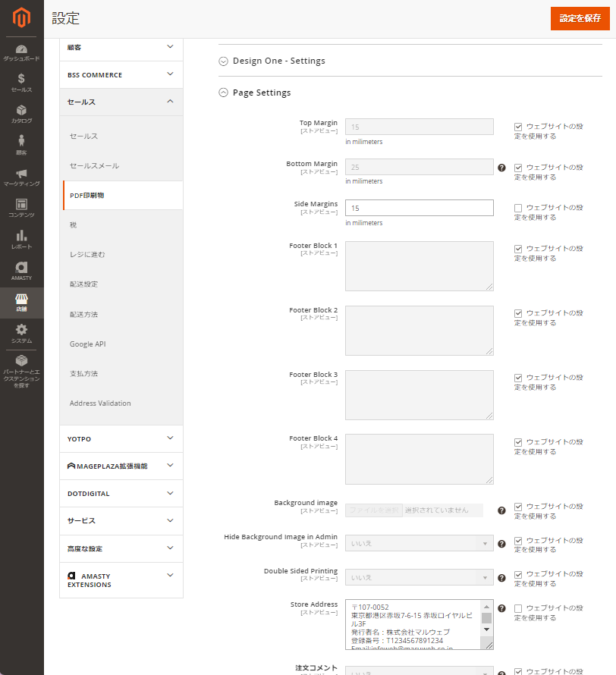Click help icon beside Background image
Image resolution: width=616 pixels, height=675 pixels.
click(501, 510)
